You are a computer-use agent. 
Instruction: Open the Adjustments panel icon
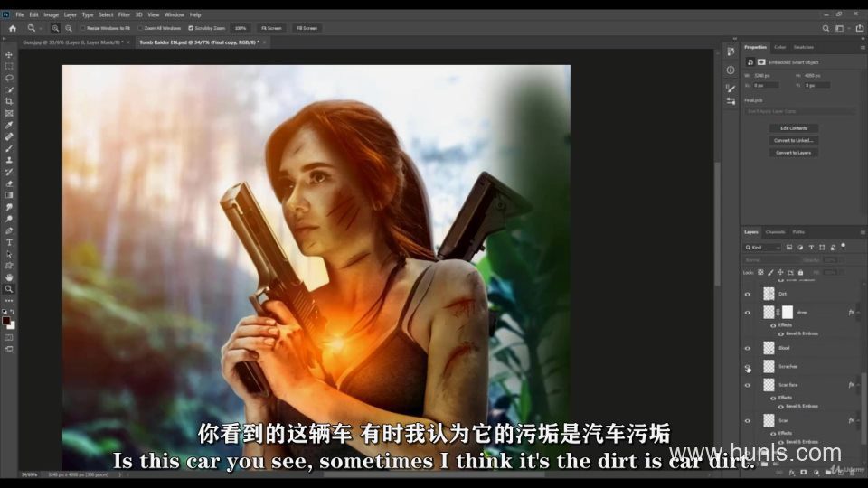(x=731, y=101)
